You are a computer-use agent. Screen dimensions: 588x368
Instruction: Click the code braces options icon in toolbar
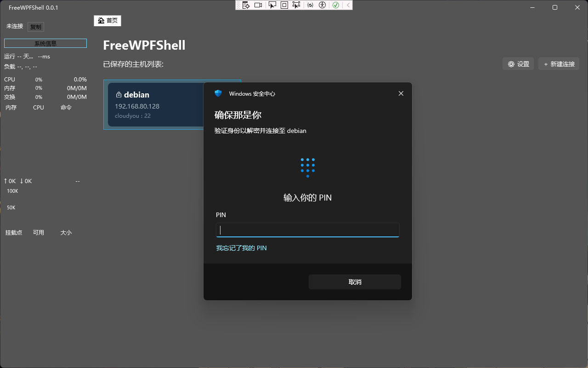(x=311, y=5)
